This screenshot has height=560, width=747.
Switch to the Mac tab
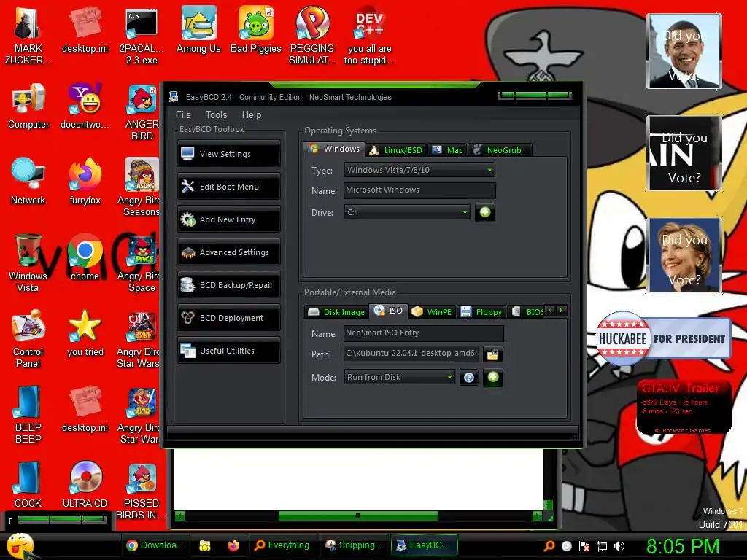[447, 150]
